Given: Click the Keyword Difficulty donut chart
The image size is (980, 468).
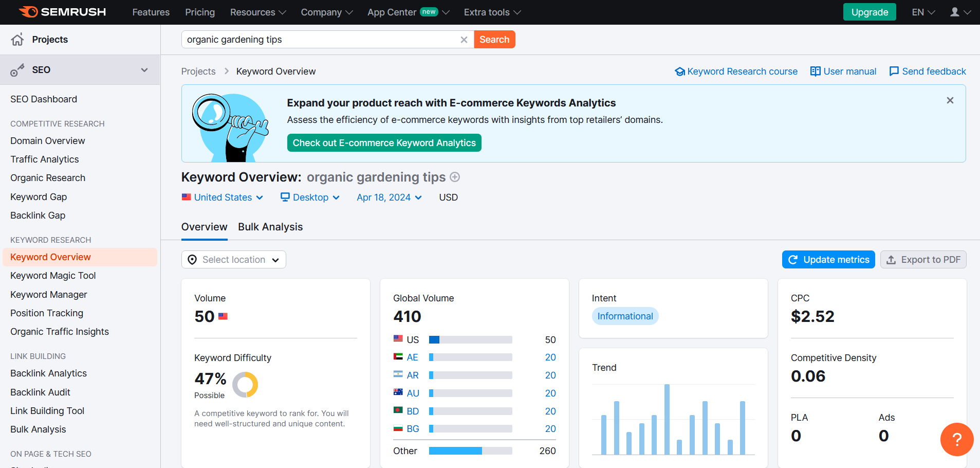Looking at the screenshot, I should pos(245,385).
